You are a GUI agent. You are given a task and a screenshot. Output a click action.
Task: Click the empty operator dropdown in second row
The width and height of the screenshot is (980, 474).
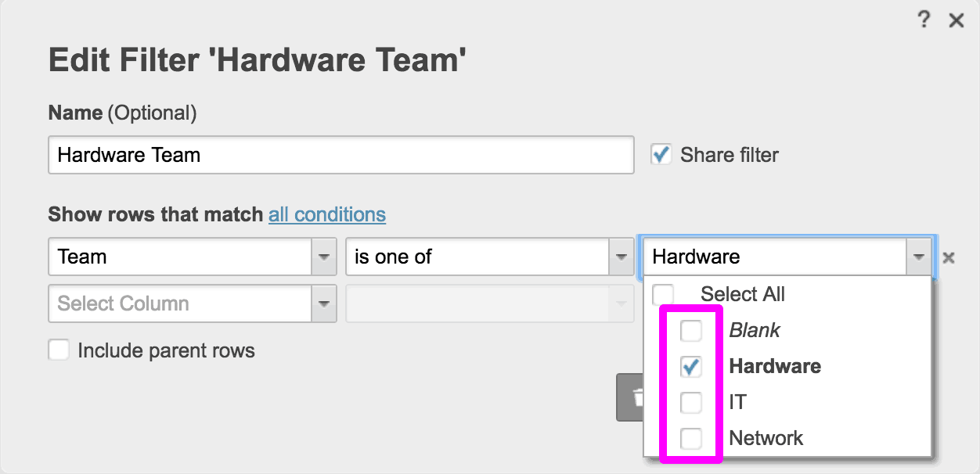click(x=489, y=304)
